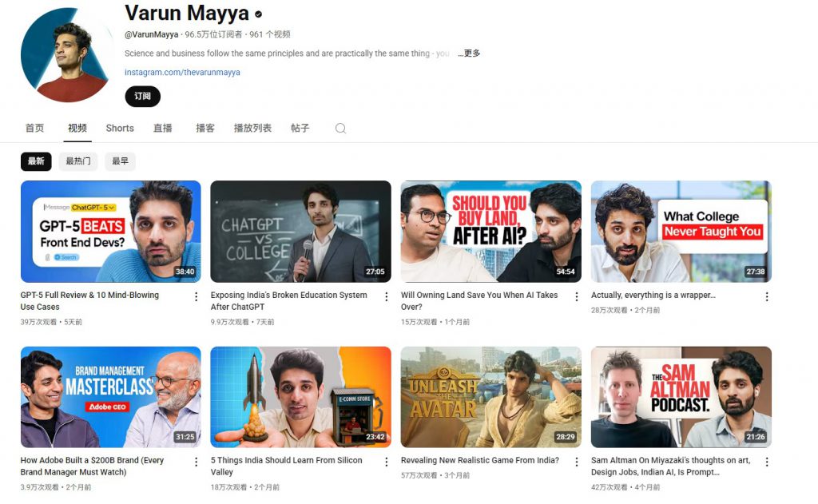The image size is (818, 504).
Task: Open the 播客 tab
Action: pyautogui.click(x=205, y=129)
